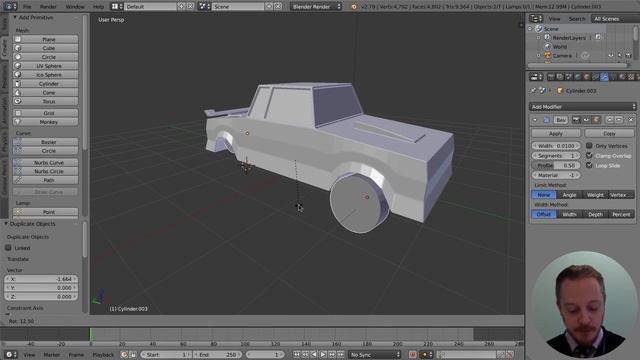Click the bevel Width field

556,146
